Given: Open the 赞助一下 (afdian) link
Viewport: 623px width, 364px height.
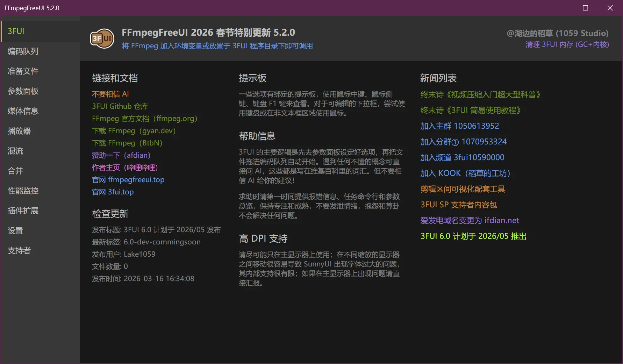Looking at the screenshot, I should 121,155.
